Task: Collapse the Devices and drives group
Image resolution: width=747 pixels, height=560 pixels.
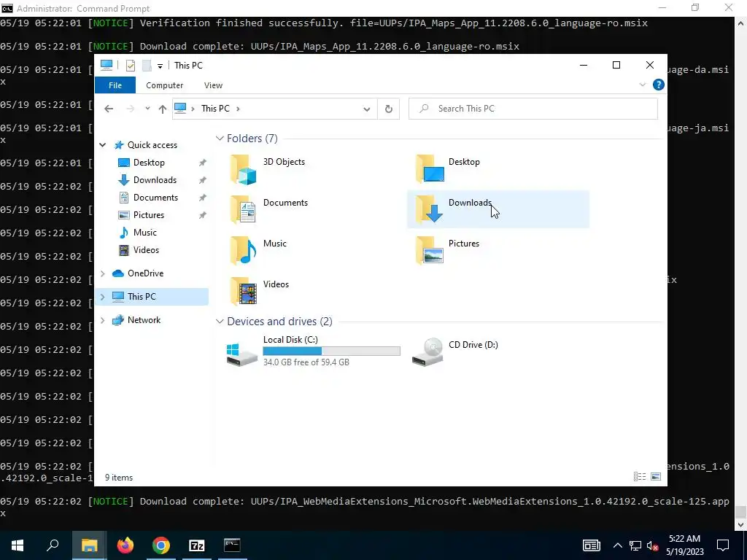Action: pyautogui.click(x=220, y=322)
